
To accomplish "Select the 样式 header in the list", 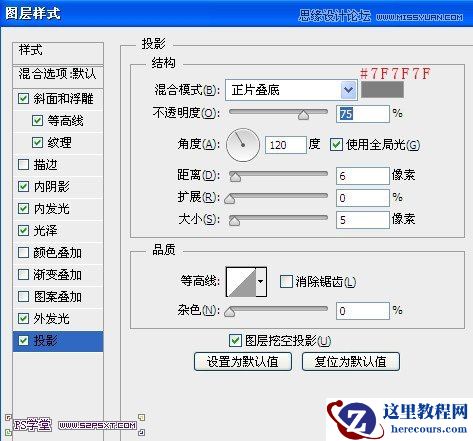I will (x=58, y=53).
